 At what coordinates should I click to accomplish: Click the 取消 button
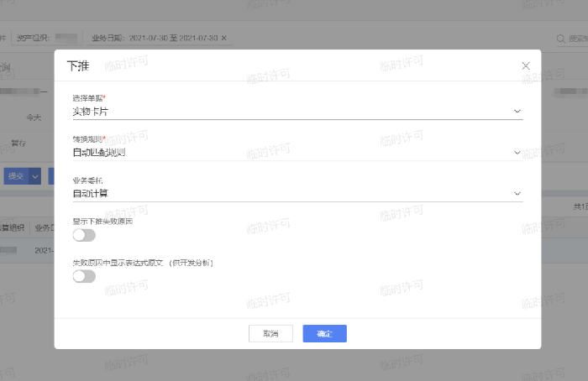[x=270, y=333]
